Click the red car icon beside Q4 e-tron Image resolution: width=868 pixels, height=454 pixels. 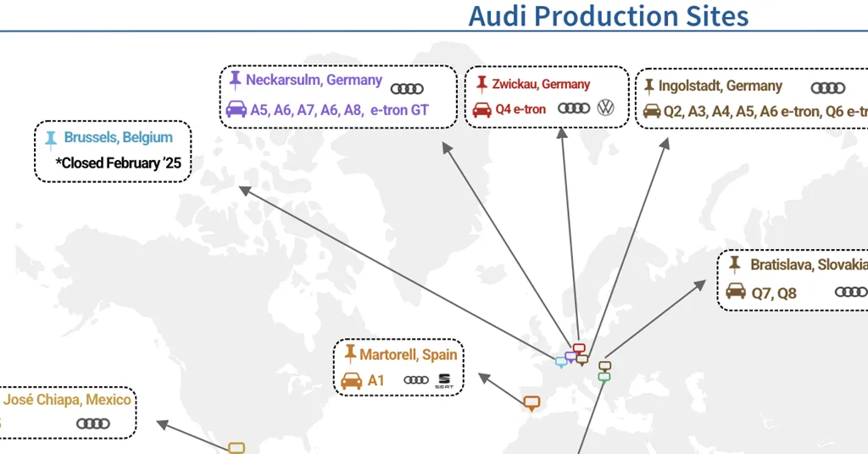pyautogui.click(x=481, y=109)
